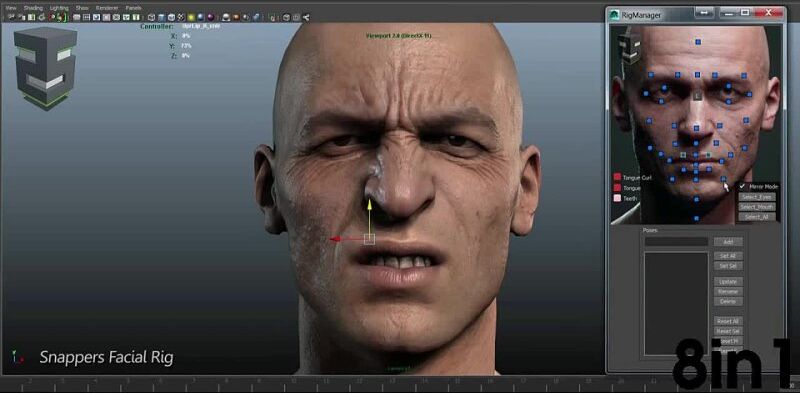The height and width of the screenshot is (393, 800).
Task: Open camera attributes icon in viewport toolbar
Action: point(21,17)
